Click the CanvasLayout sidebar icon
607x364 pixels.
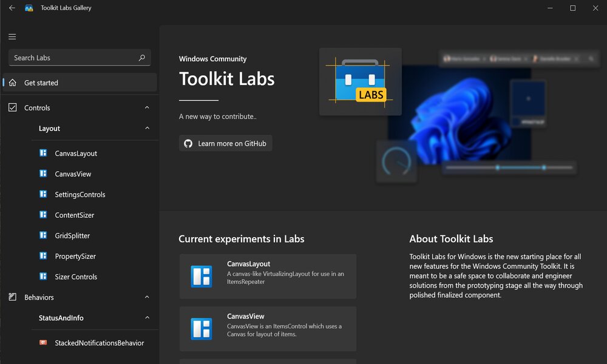(x=43, y=153)
